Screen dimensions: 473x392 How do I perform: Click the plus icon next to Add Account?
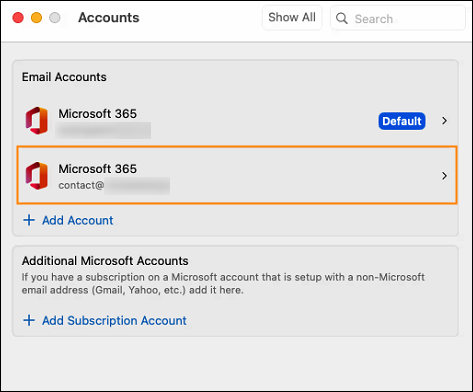click(29, 220)
